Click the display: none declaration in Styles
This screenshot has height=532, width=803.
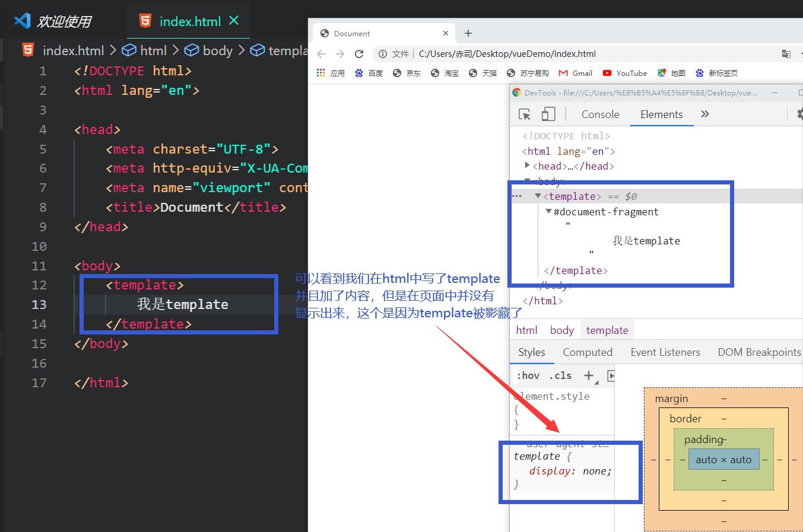pyautogui.click(x=570, y=471)
